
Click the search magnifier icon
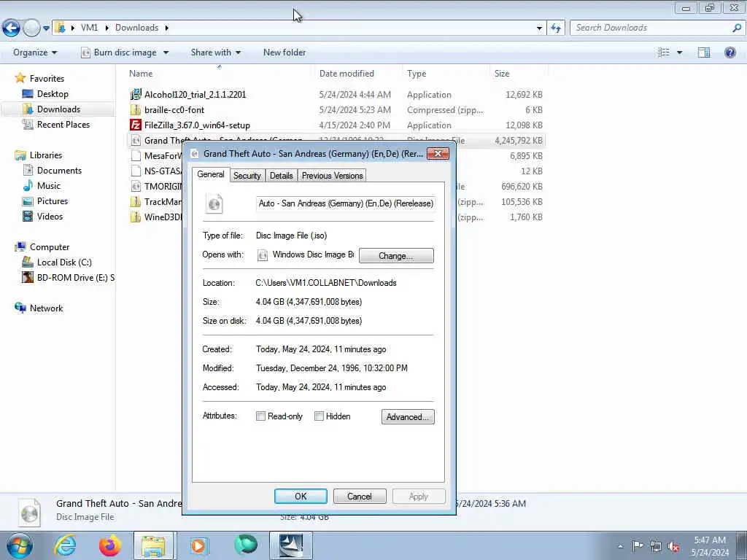tap(737, 28)
